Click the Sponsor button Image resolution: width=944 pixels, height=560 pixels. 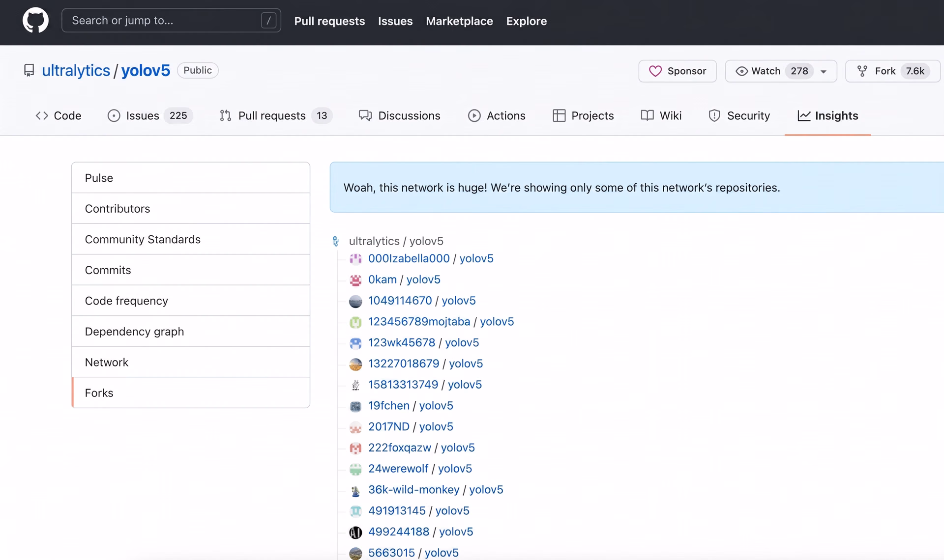click(x=678, y=71)
